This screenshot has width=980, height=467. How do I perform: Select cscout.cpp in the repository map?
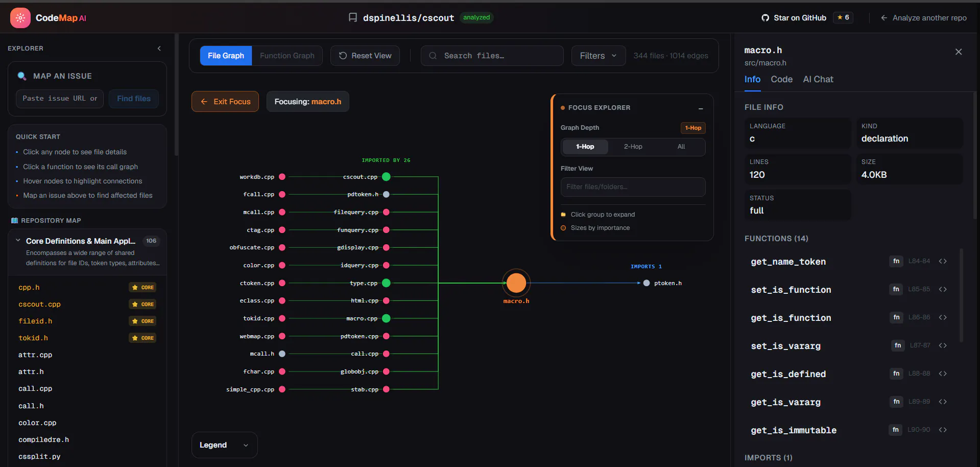tap(39, 305)
